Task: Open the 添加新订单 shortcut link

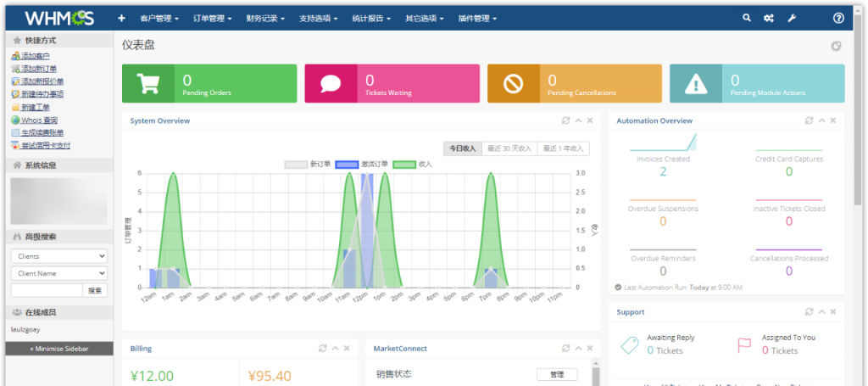Action: pos(39,69)
